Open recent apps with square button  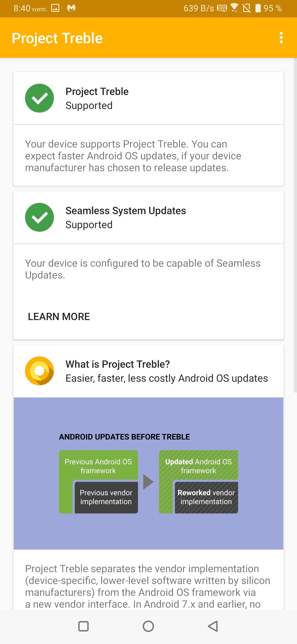point(83,626)
